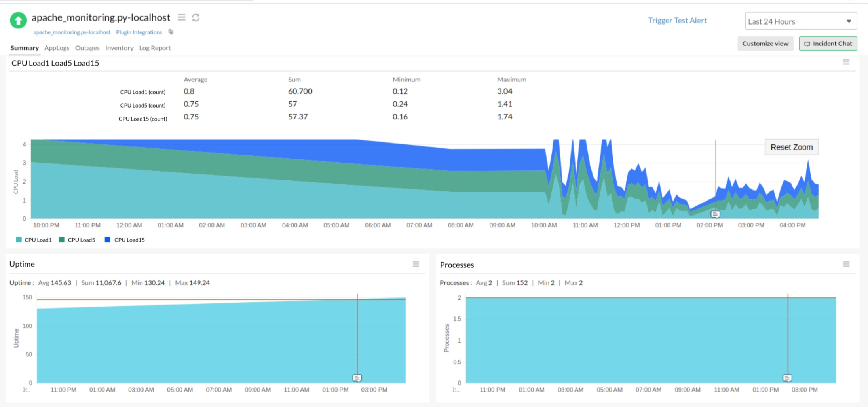Click the Trigger Test Alert link
The image size is (868, 407).
coord(677,20)
